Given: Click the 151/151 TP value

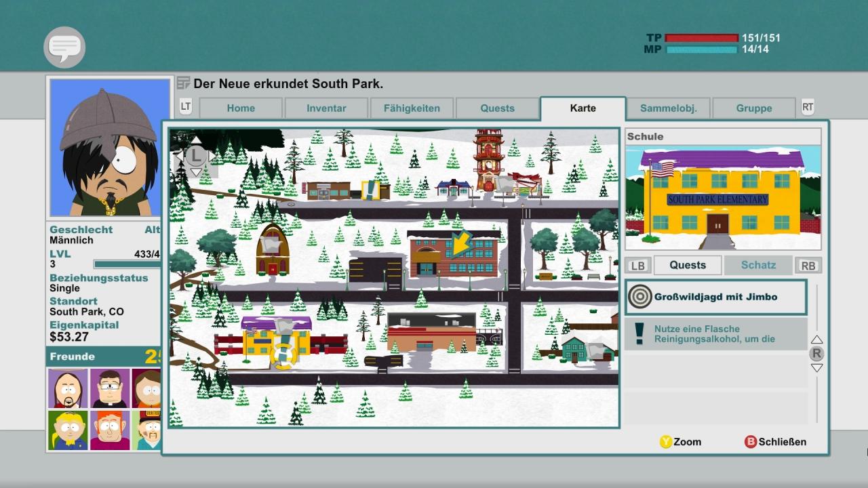Looking at the screenshot, I should (761, 38).
